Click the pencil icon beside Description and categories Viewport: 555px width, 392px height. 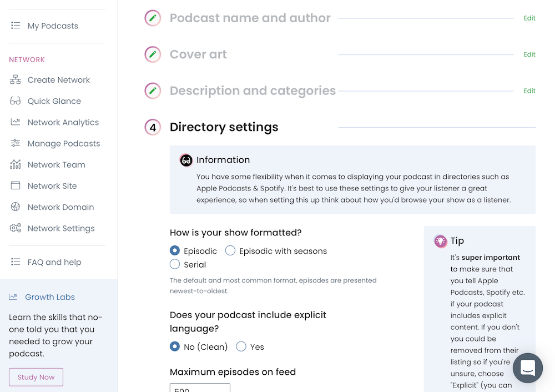pyautogui.click(x=153, y=91)
